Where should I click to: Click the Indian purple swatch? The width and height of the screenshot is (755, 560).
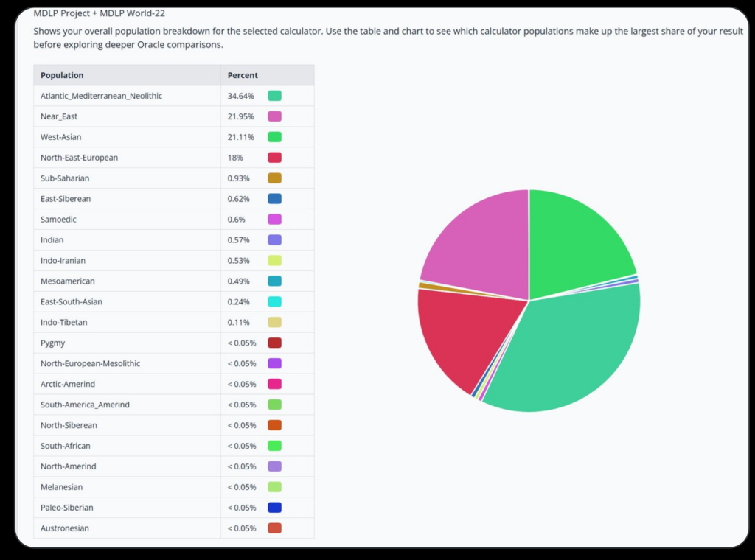pyautogui.click(x=274, y=240)
